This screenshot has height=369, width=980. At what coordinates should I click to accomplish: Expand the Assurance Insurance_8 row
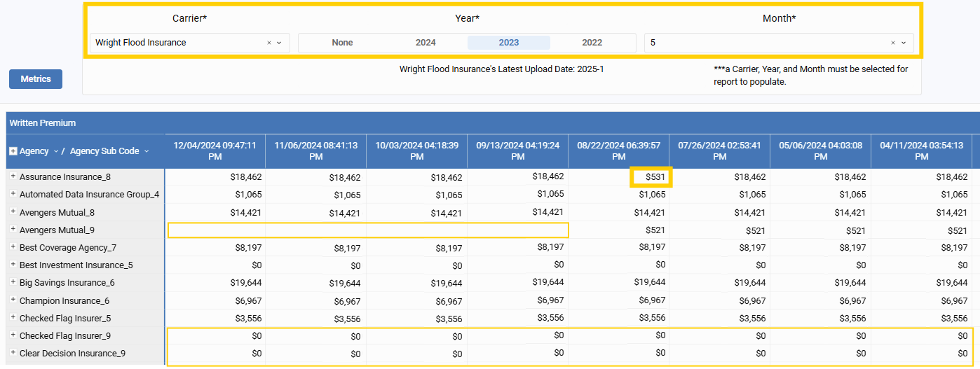[x=13, y=176]
